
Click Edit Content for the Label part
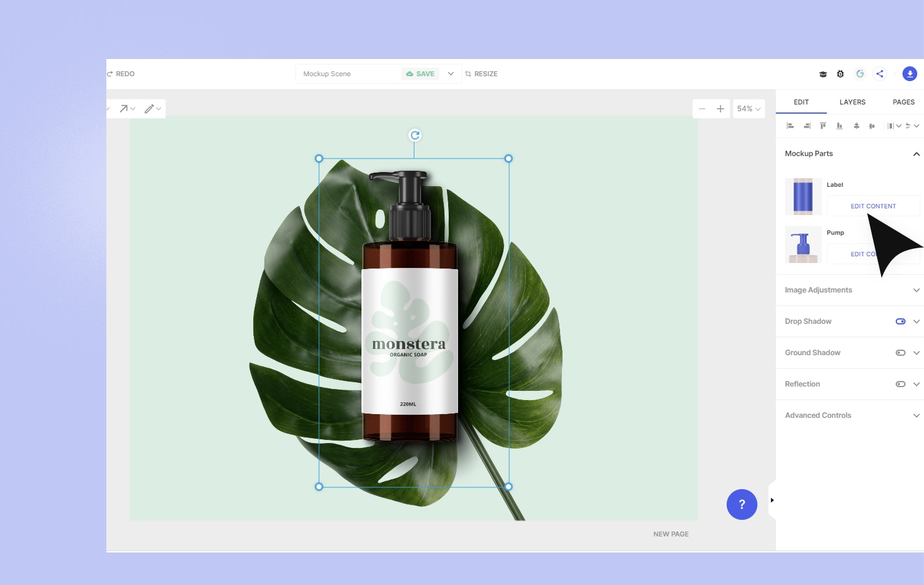873,206
